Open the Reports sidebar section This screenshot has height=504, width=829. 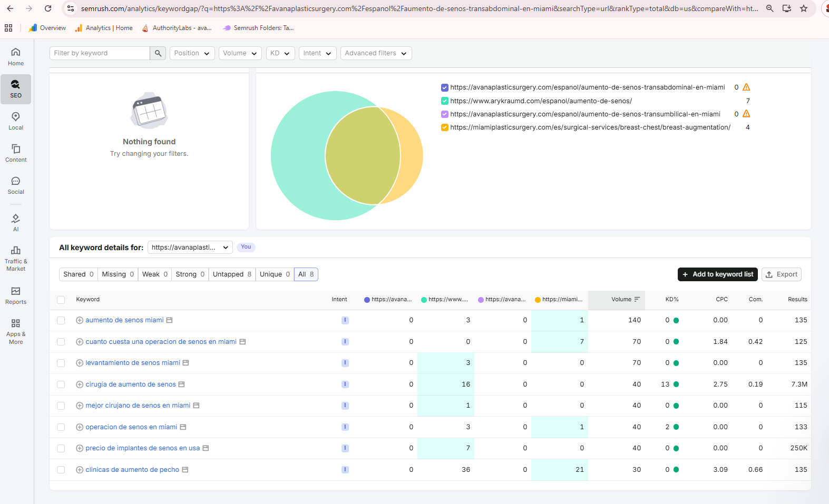(16, 295)
